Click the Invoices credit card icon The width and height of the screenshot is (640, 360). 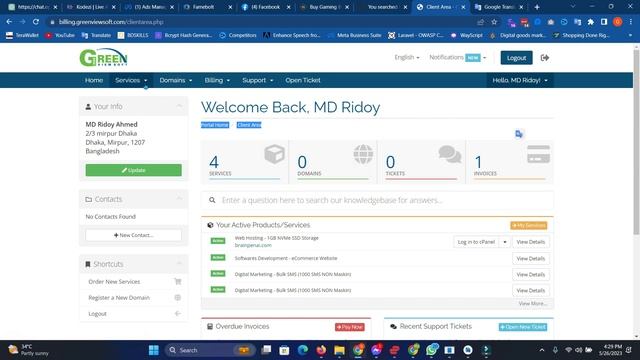[538, 154]
